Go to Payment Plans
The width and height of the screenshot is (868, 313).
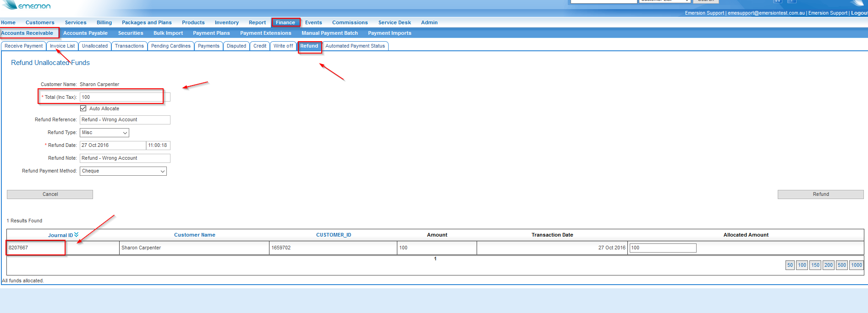tap(211, 33)
